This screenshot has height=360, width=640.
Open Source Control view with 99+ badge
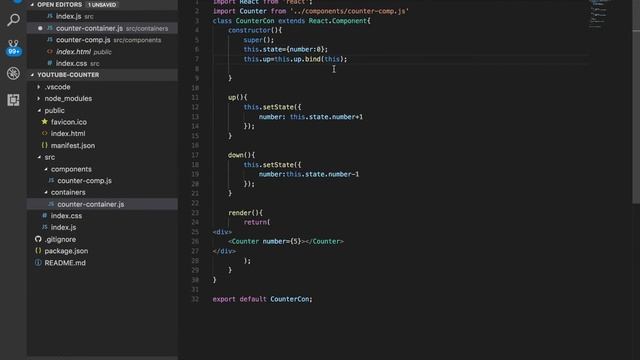point(13,47)
